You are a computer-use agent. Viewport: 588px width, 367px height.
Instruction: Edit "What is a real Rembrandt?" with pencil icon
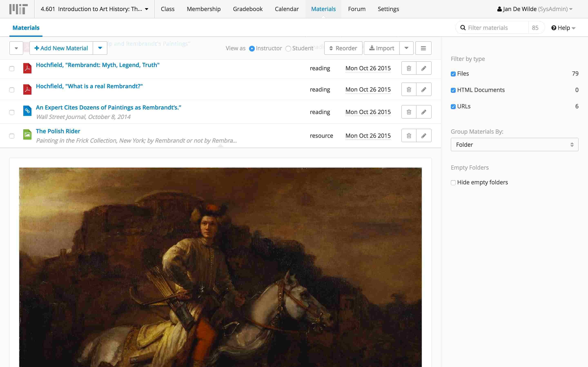coord(424,90)
